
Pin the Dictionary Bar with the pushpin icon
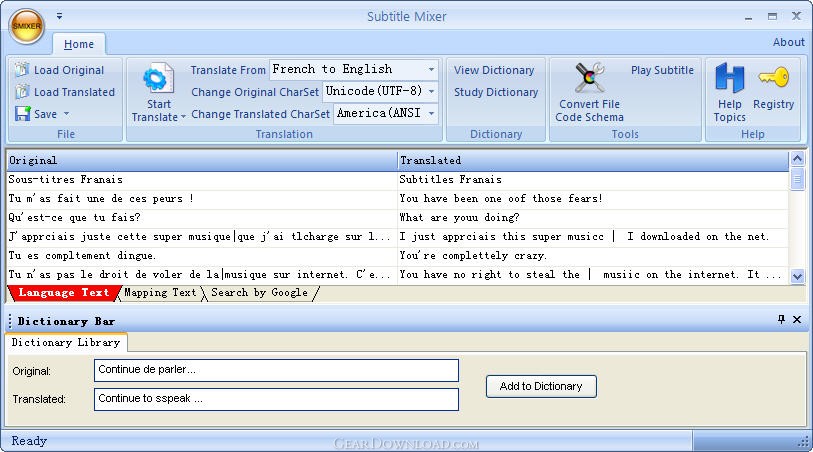point(781,319)
